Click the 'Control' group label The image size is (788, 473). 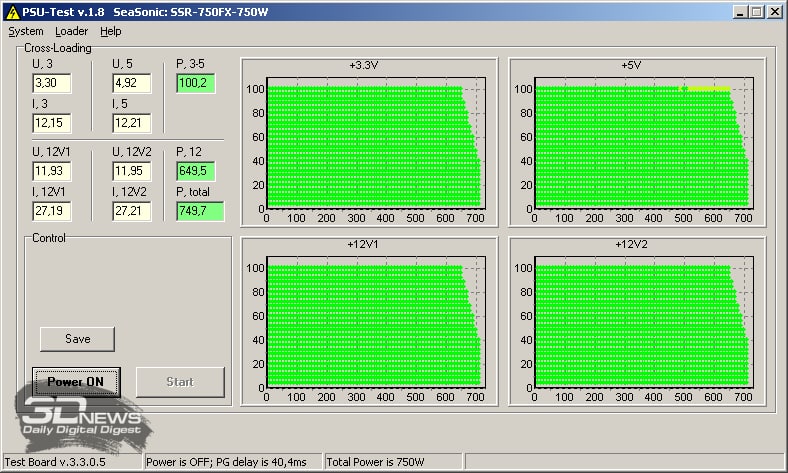[49, 238]
